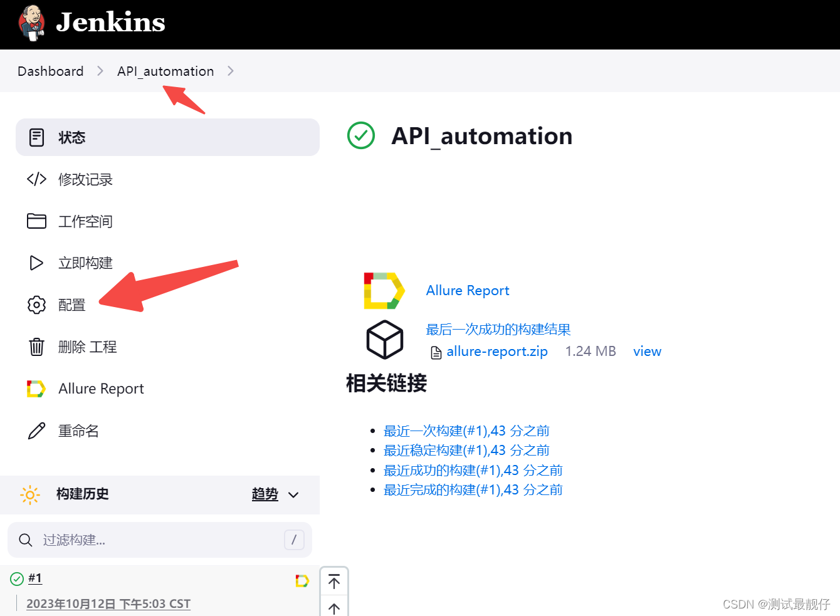Jump to top of build history
Screen dimensions: 840x616
334,582
